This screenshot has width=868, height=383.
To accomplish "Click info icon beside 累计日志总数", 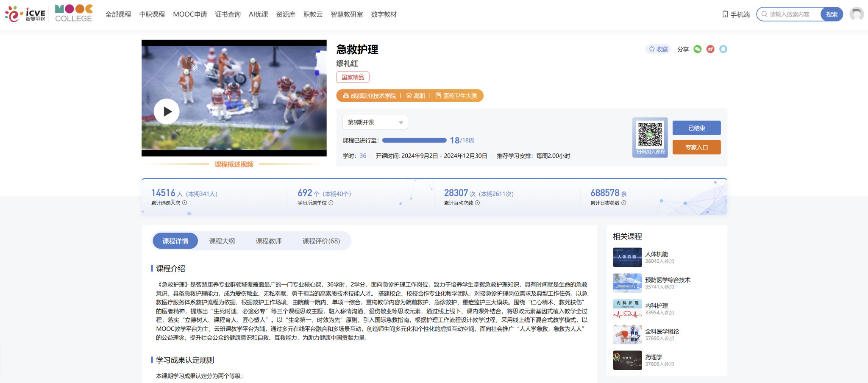I will coord(624,203).
